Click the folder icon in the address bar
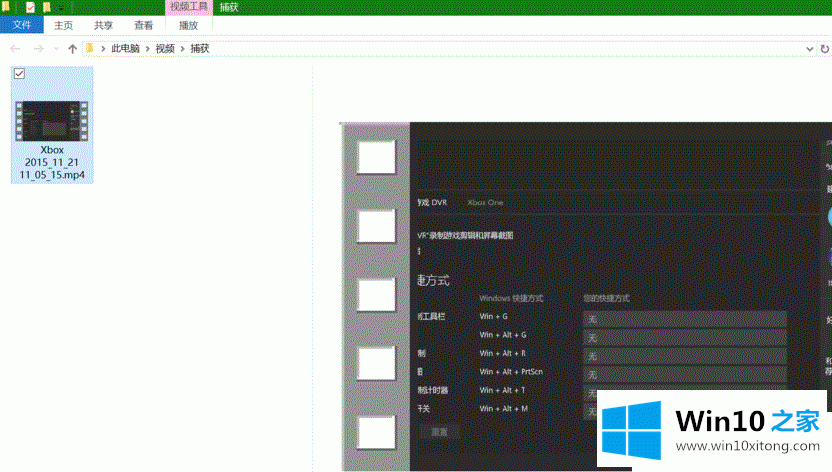 pyautogui.click(x=90, y=48)
